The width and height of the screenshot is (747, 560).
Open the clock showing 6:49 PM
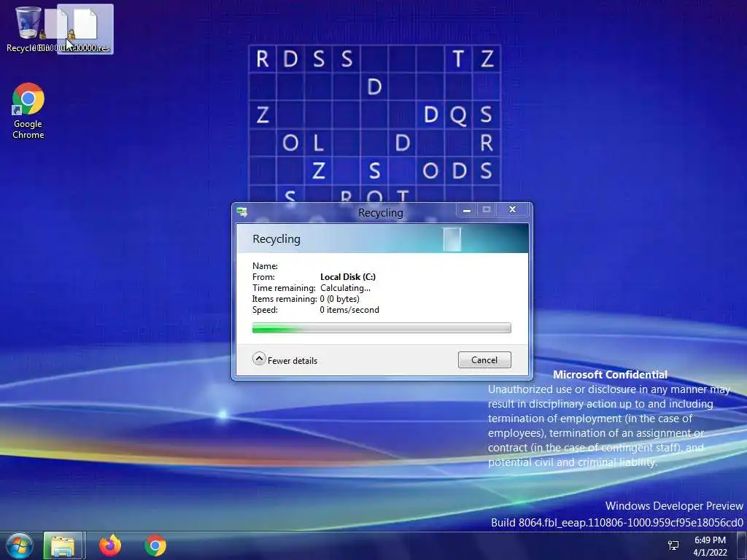click(710, 545)
